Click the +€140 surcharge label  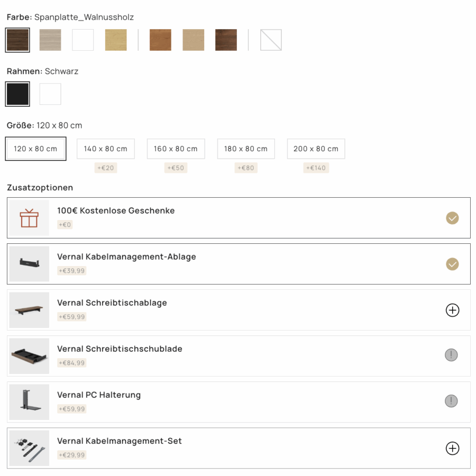click(x=316, y=168)
